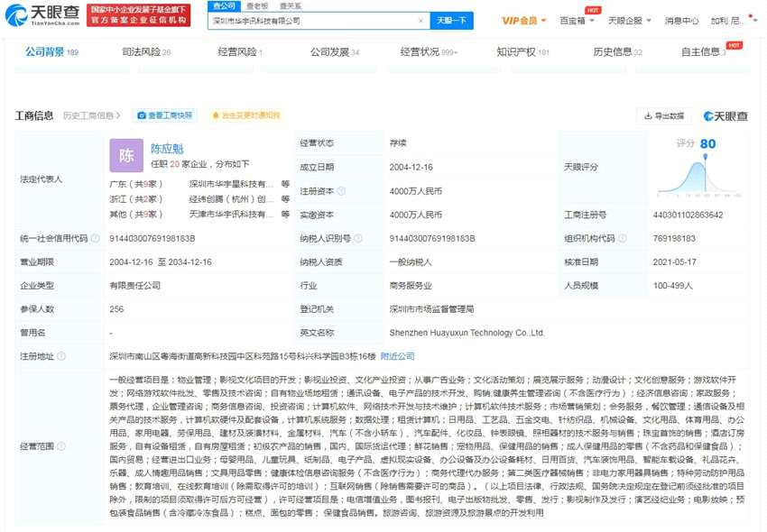
Task: Expand the 天眼企服 dropdown
Action: point(630,21)
